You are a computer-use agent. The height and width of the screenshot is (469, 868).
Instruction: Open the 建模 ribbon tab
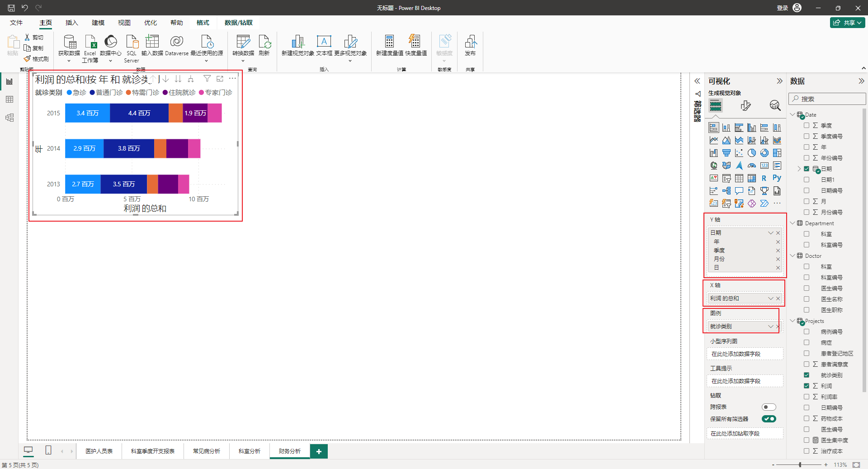pos(98,23)
